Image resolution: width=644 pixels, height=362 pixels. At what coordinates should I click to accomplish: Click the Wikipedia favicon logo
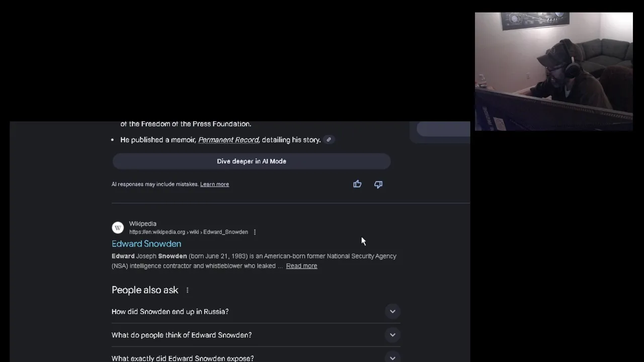[118, 228]
